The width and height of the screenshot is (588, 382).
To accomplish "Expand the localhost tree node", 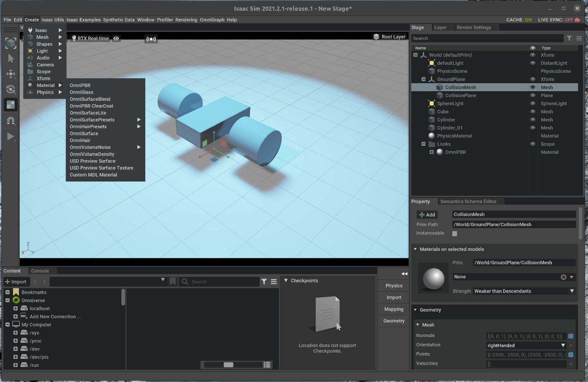I will pos(16,308).
